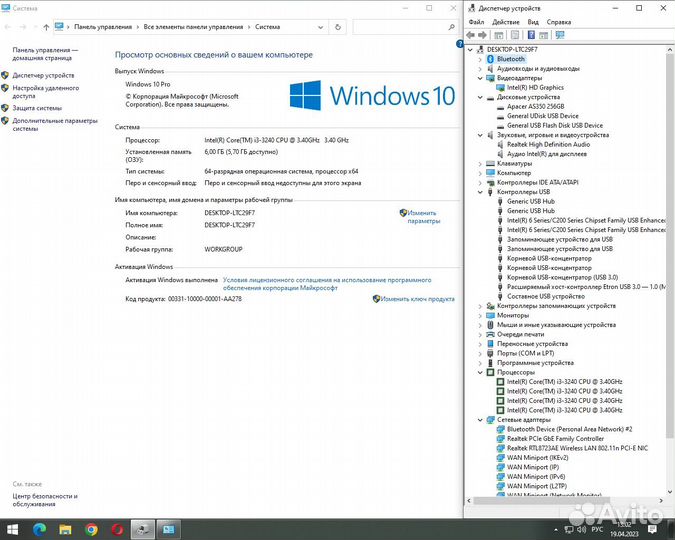Viewport: 675px width, 540px height.
Task: Select Apacer AS350 256GB disk
Action: pyautogui.click(x=536, y=106)
